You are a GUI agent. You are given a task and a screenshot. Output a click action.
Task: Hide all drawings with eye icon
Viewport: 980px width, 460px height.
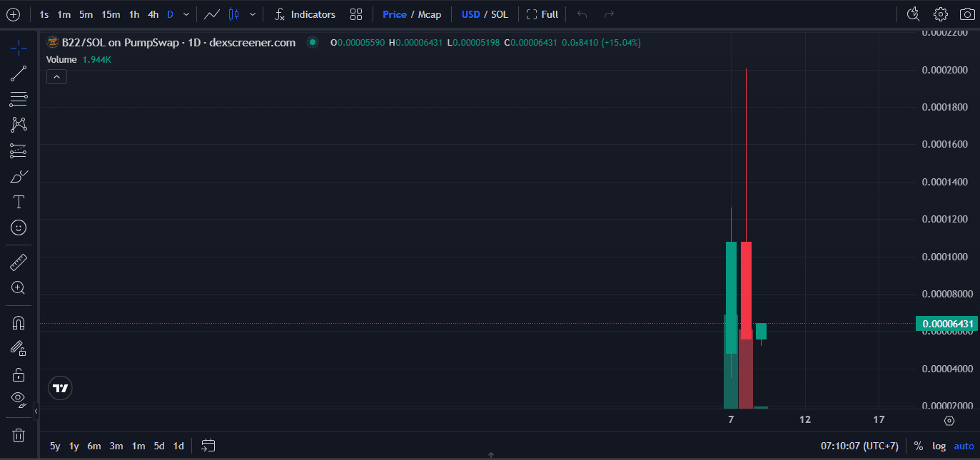point(19,398)
